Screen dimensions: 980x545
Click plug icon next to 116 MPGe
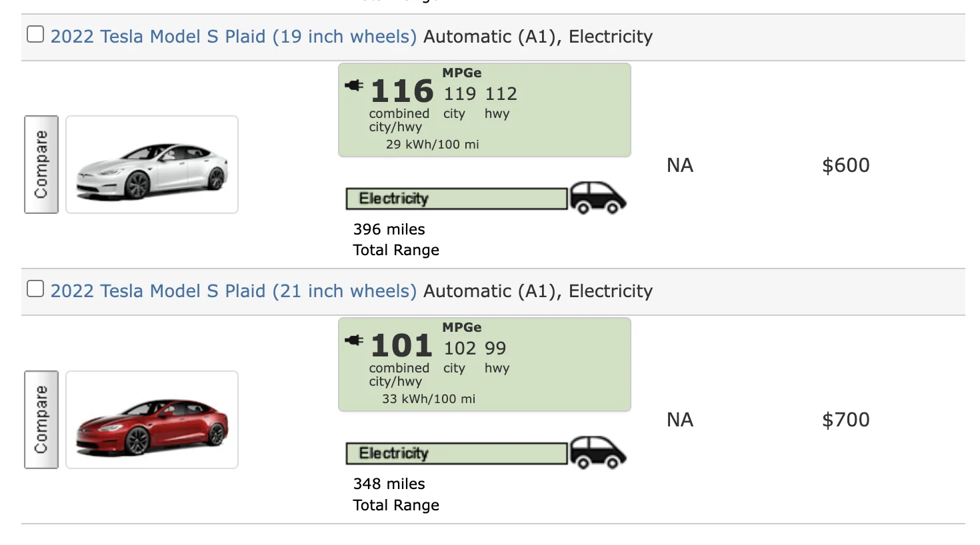coord(354,85)
